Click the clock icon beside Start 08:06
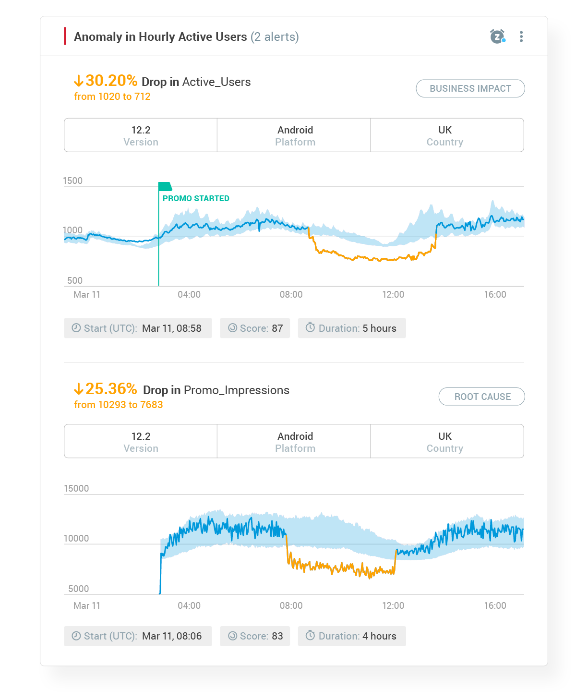The width and height of the screenshot is (588, 700). click(76, 636)
